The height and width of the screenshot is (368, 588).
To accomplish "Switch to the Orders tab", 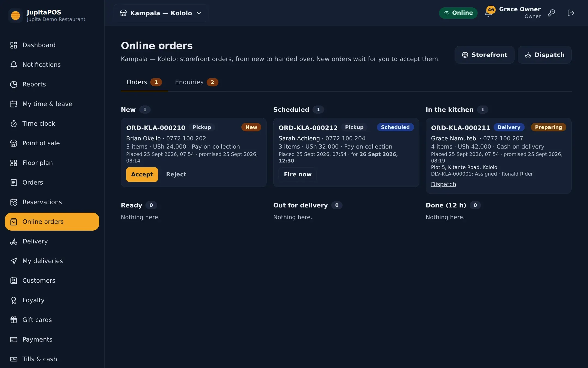I will 144,82.
